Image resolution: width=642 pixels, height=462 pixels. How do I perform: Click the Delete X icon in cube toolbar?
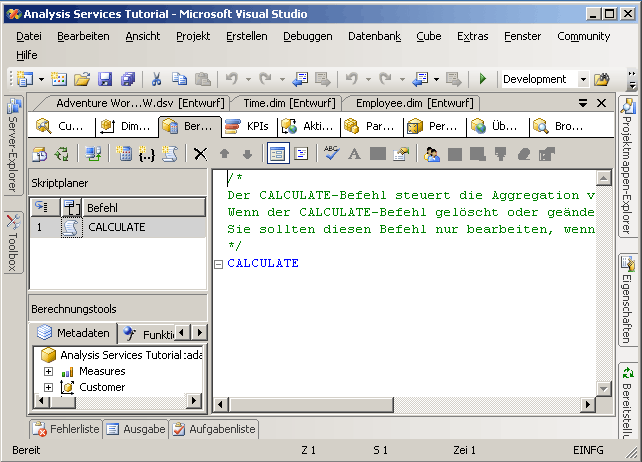tap(200, 153)
